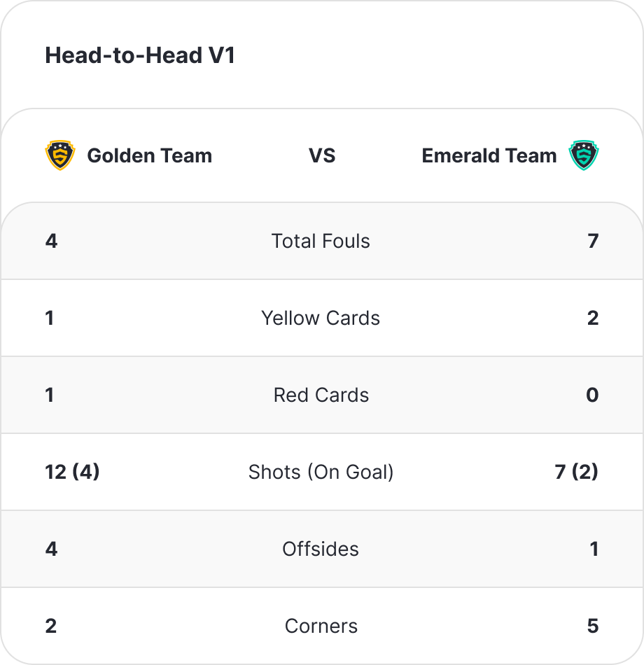This screenshot has width=644, height=665.
Task: Select the Yellow Cards row label
Action: click(x=321, y=318)
